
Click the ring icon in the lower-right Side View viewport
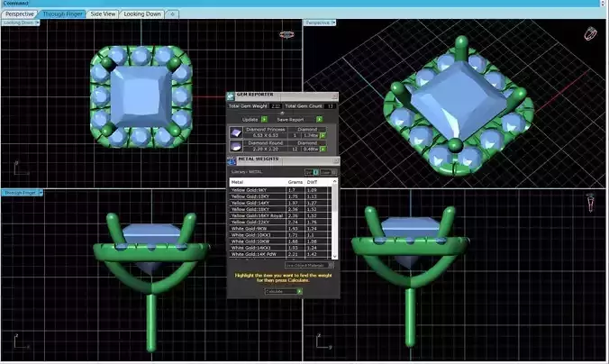[x=590, y=202]
